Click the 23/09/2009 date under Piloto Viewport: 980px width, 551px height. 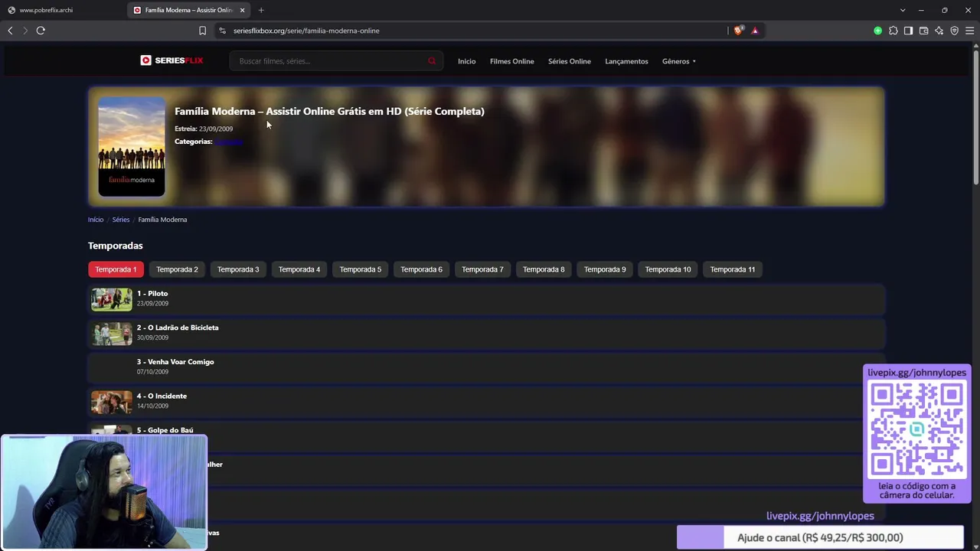click(x=152, y=304)
